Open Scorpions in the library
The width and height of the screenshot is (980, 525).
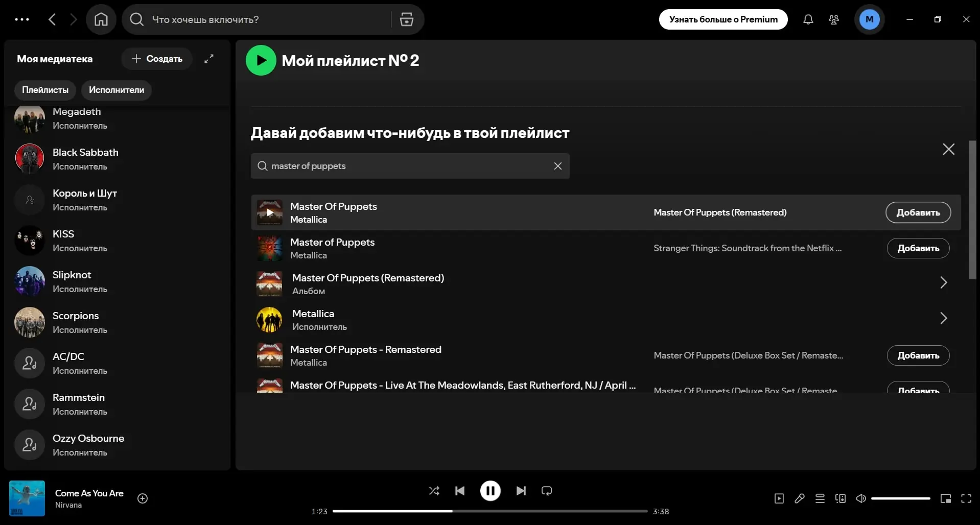pos(118,322)
